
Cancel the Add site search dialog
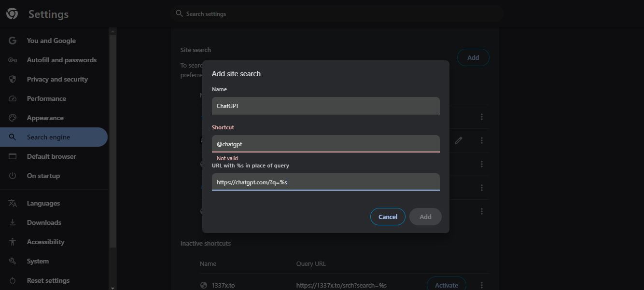(x=387, y=217)
